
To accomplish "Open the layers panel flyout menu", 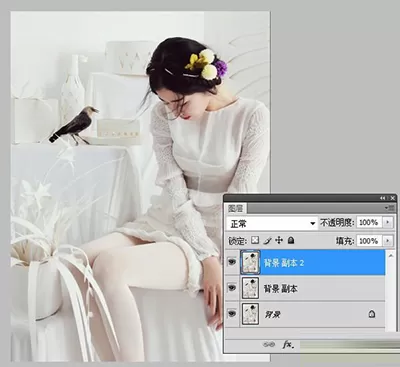I will tap(389, 208).
